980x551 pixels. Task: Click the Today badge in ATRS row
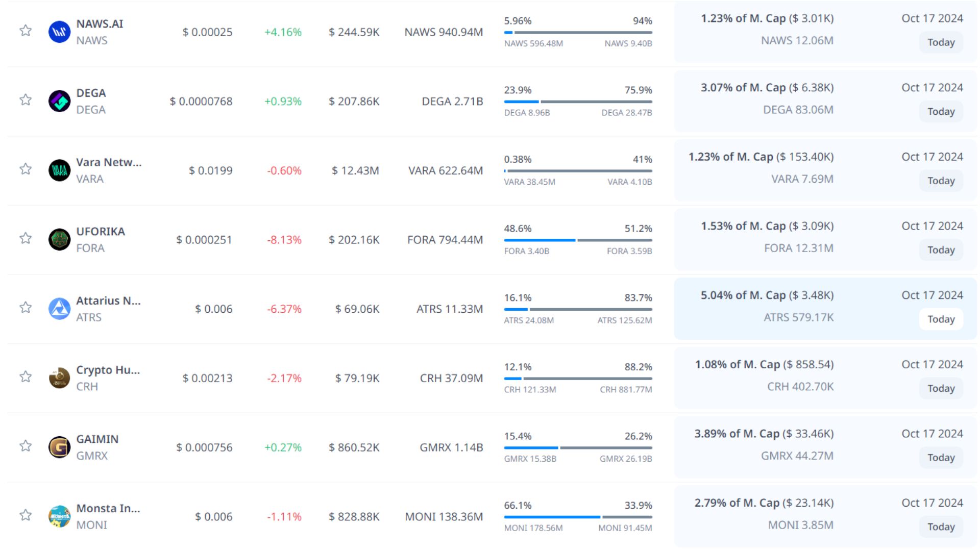941,319
